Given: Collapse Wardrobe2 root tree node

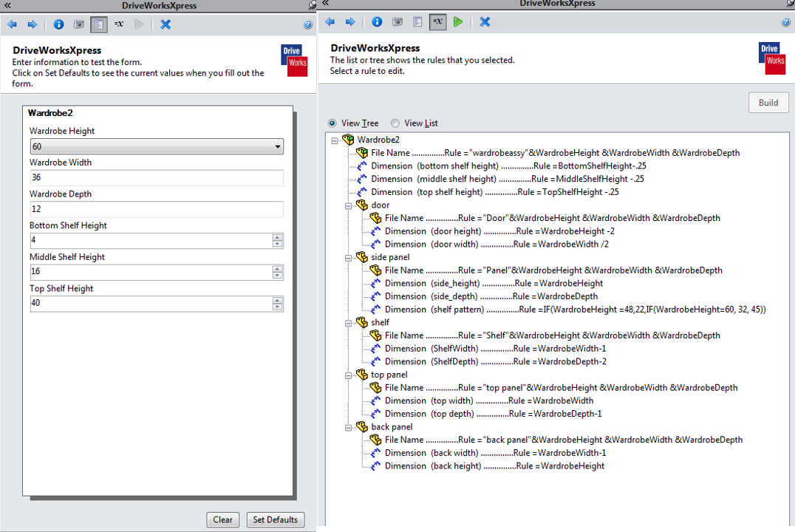Looking at the screenshot, I should point(335,140).
